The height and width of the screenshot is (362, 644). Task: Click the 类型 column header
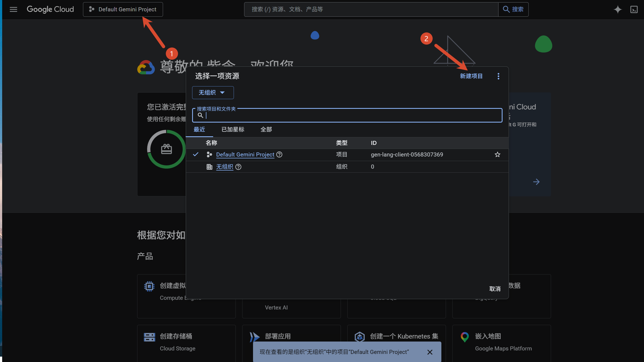pos(341,143)
